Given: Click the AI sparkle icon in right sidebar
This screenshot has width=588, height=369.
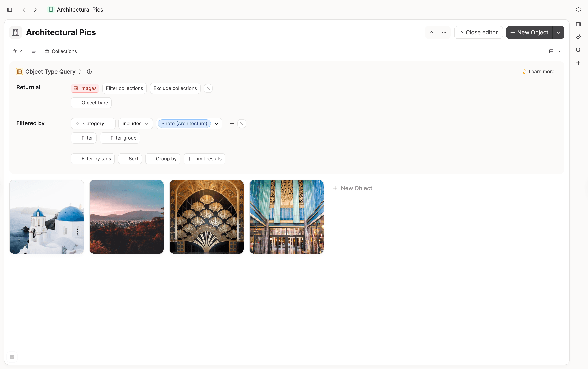Looking at the screenshot, I should pyautogui.click(x=578, y=37).
